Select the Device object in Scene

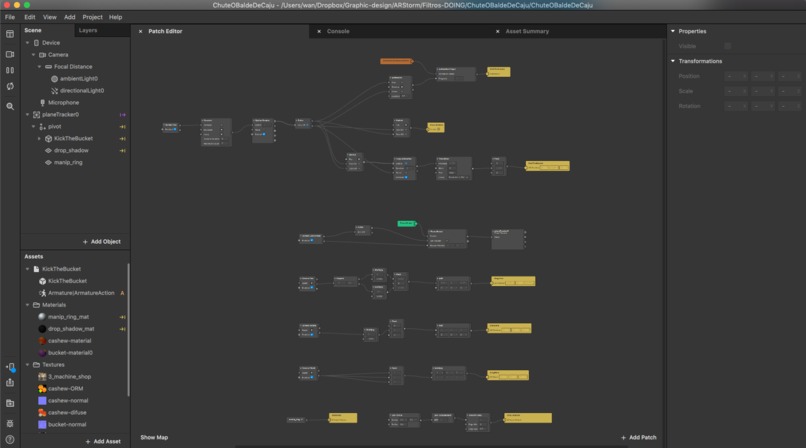51,43
